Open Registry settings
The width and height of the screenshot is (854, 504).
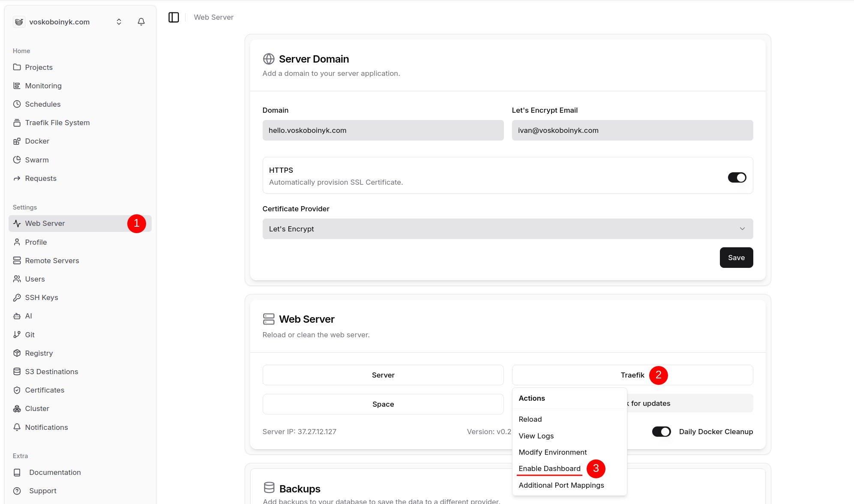[80, 353]
